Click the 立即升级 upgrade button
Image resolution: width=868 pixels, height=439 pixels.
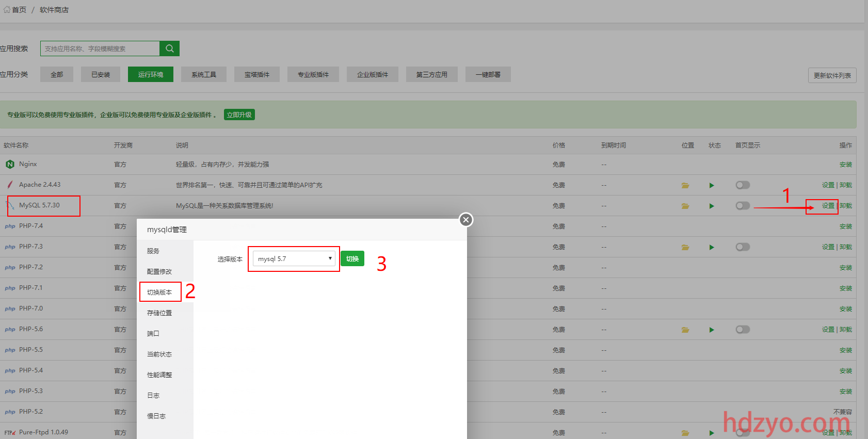click(239, 115)
